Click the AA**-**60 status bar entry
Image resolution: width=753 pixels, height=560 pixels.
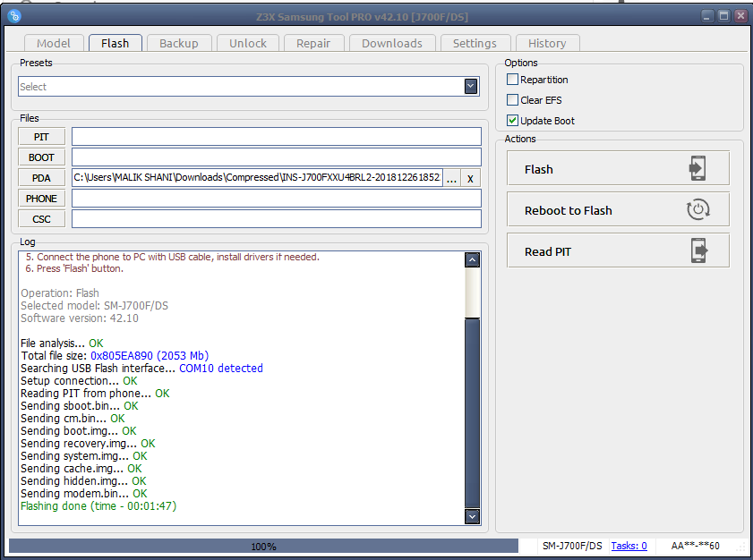coord(696,546)
